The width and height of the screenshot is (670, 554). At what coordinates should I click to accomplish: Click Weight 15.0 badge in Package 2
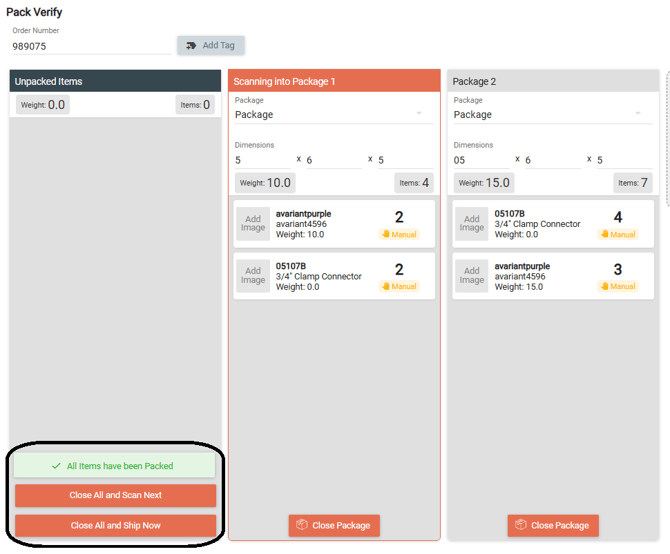[484, 183]
